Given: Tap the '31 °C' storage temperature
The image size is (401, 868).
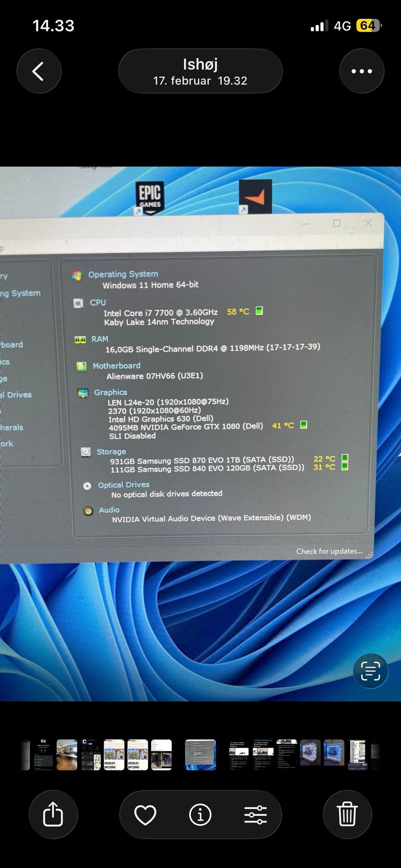Looking at the screenshot, I should 324,467.
